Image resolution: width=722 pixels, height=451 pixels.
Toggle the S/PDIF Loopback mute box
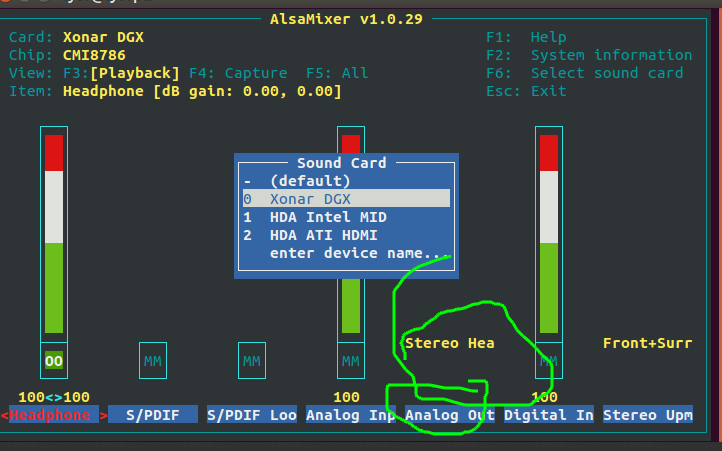(x=252, y=361)
